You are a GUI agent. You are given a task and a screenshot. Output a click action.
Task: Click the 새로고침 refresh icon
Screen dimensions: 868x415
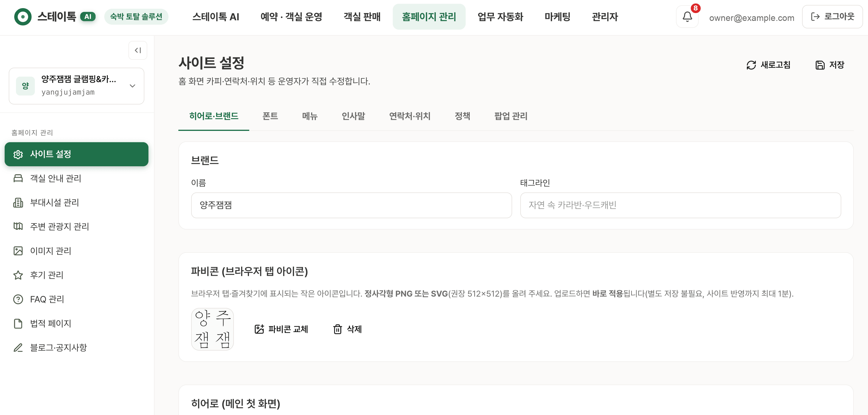[751, 65]
